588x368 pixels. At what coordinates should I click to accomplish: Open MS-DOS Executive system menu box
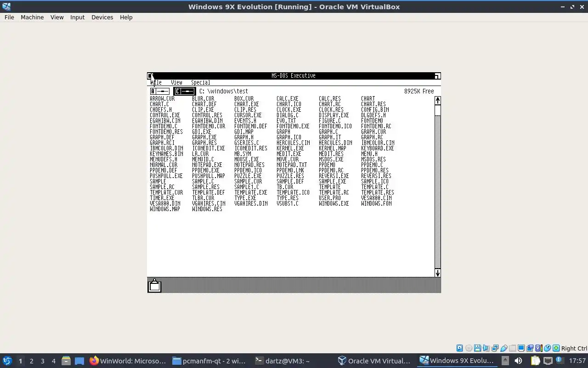point(150,76)
